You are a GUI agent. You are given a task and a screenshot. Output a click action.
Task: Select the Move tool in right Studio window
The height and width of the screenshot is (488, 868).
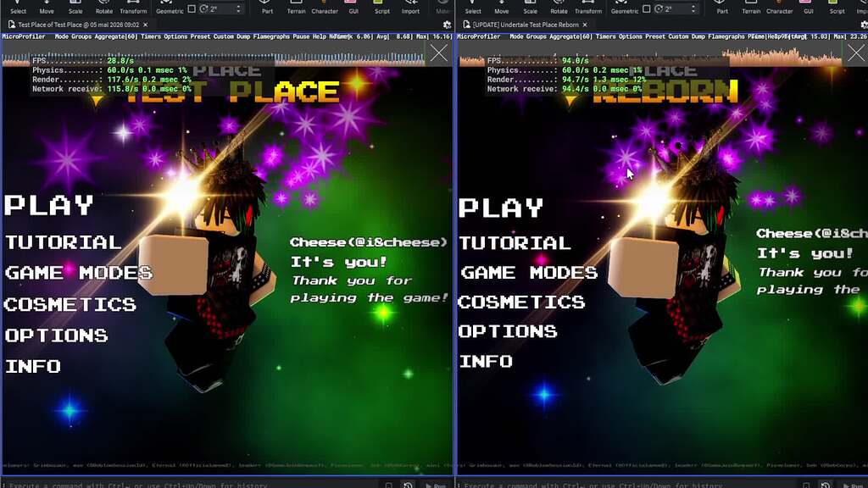pyautogui.click(x=502, y=7)
